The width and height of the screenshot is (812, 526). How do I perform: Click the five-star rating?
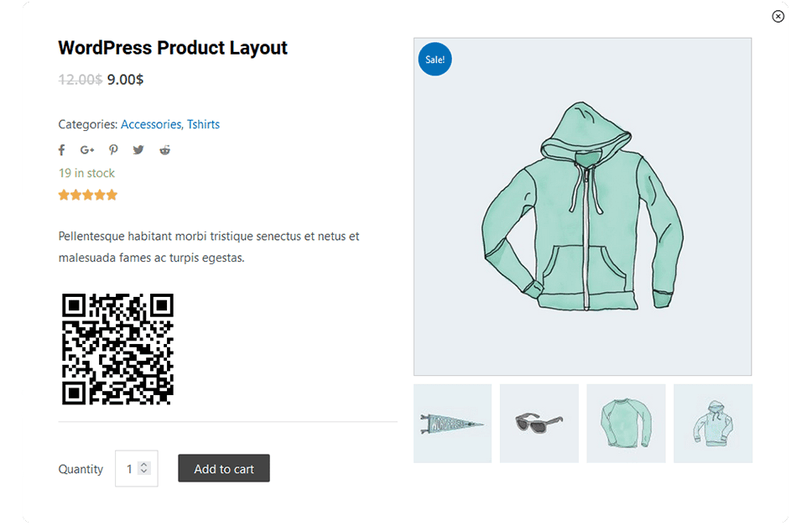click(87, 195)
